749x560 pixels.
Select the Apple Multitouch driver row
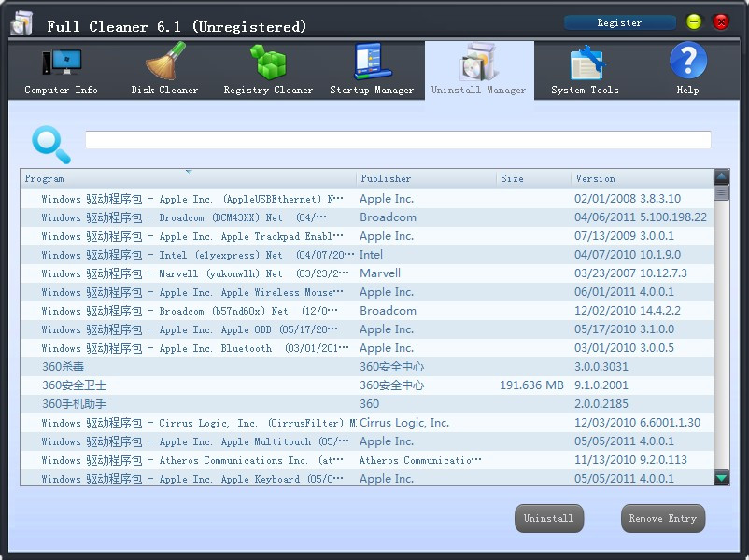[367, 441]
